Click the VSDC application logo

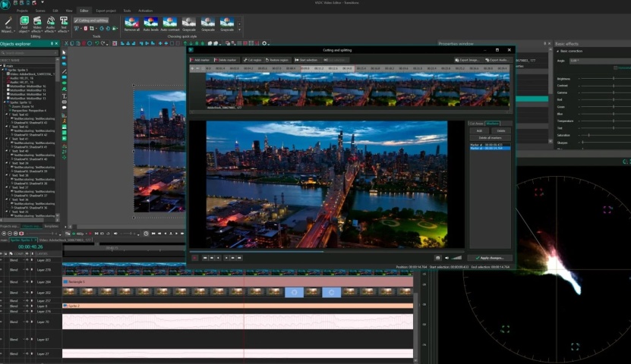(5, 5)
